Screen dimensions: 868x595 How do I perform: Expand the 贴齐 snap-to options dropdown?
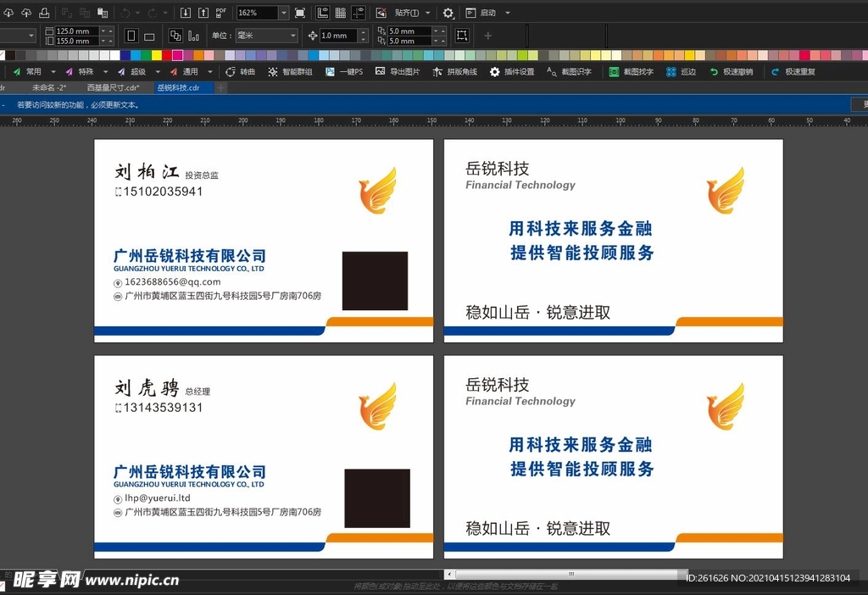tap(429, 13)
